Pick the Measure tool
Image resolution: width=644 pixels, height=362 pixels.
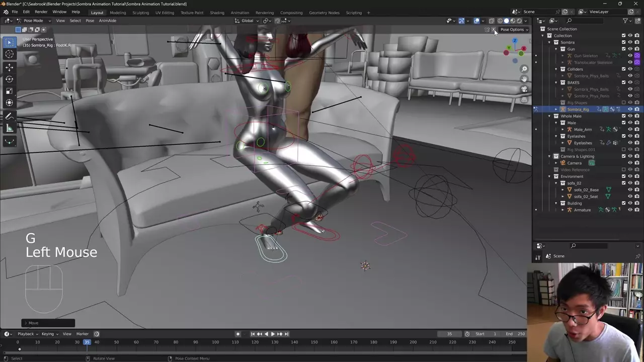tap(9, 128)
